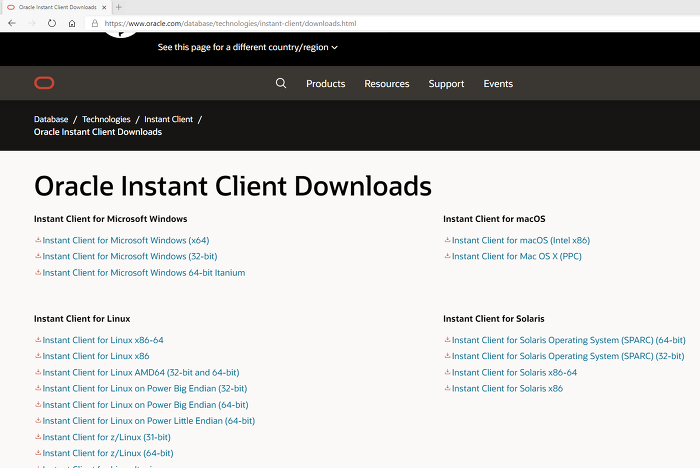
Task: Open Instant Client for Microsoft Windows (x64)
Action: tap(126, 240)
